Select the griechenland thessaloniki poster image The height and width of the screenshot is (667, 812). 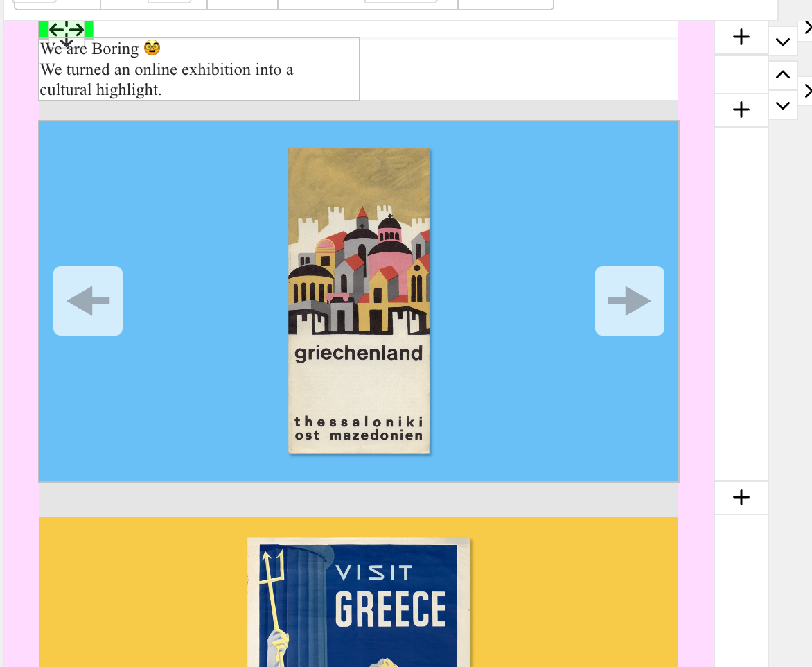[x=359, y=301]
